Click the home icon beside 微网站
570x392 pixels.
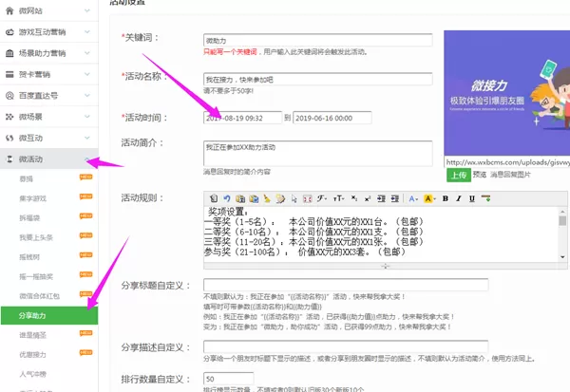9,10
